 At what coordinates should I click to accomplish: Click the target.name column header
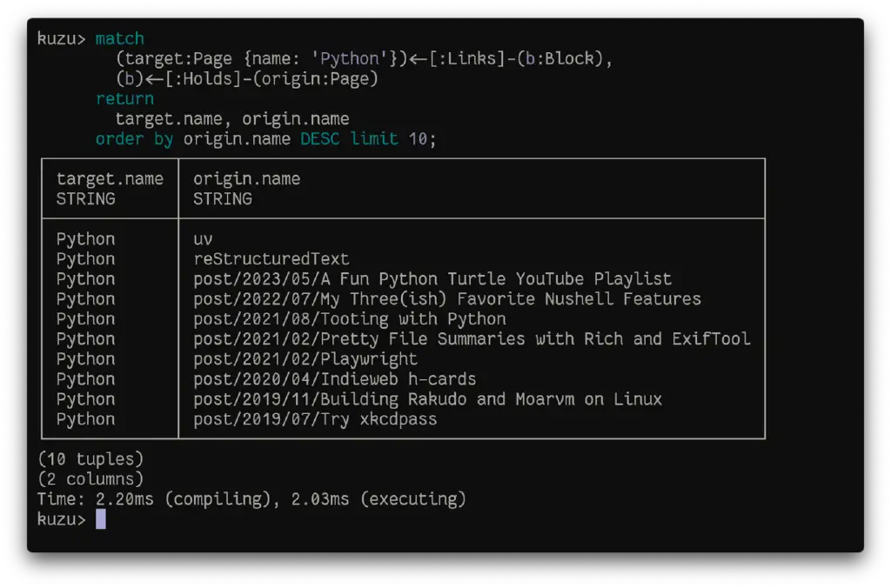(x=110, y=189)
